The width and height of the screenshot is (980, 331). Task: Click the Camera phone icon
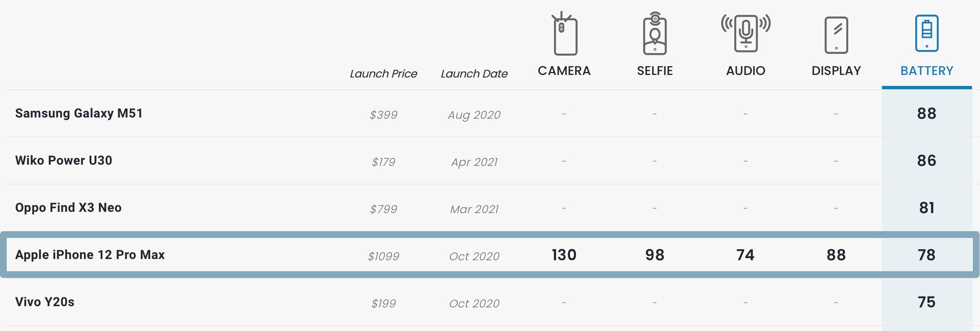click(565, 35)
